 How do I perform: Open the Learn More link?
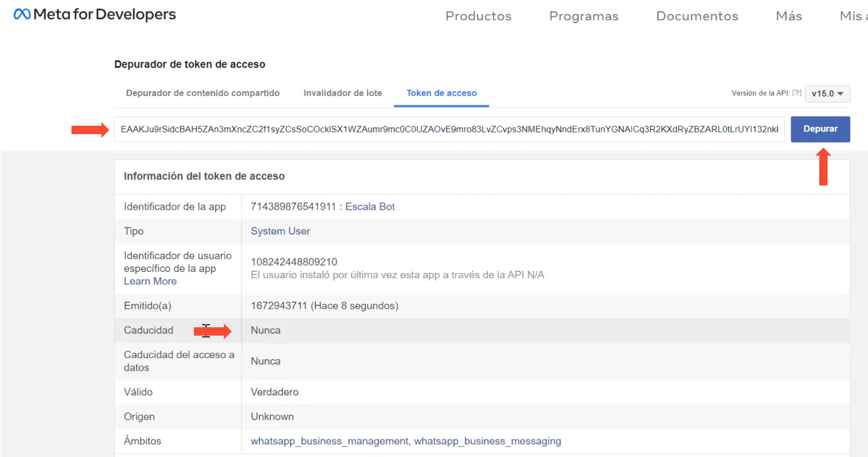(150, 281)
